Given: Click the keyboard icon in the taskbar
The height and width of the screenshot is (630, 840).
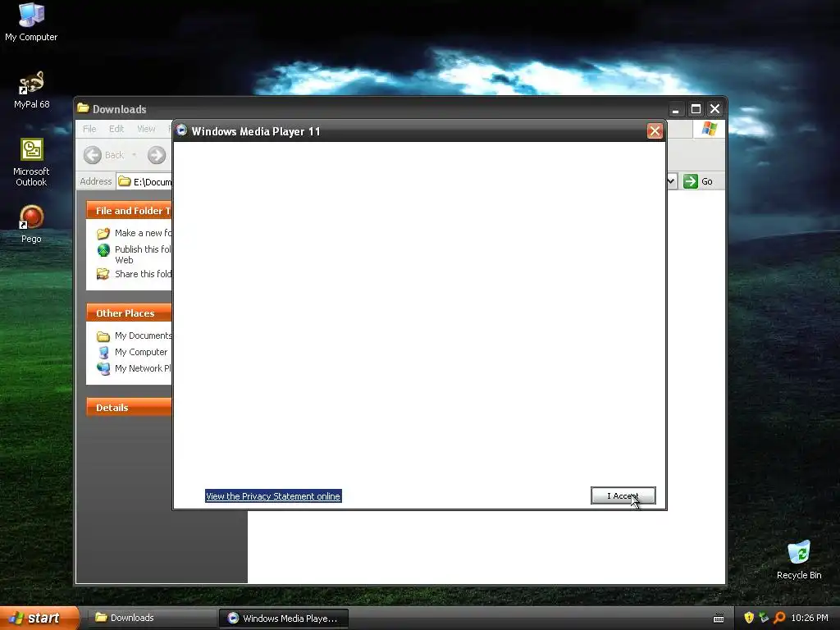Looking at the screenshot, I should [719, 619].
